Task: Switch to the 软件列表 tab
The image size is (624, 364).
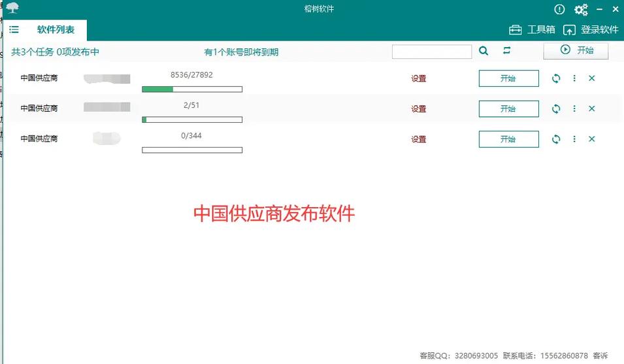Action: click(56, 30)
